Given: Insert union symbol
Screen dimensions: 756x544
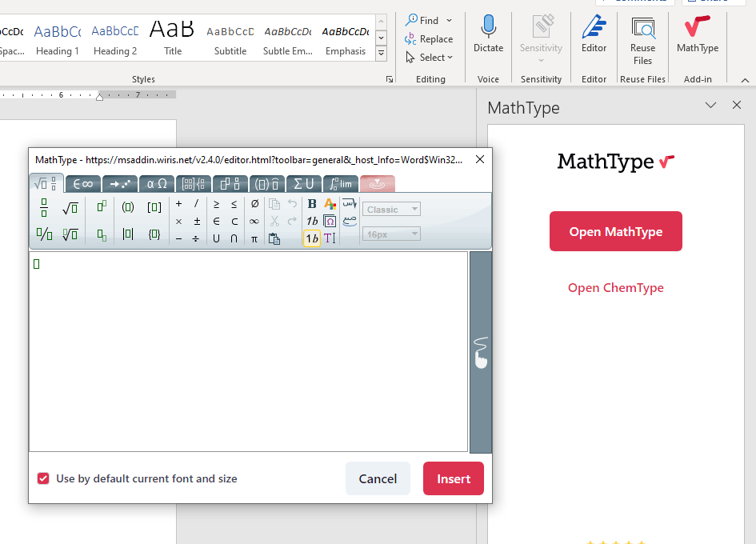Looking at the screenshot, I should tap(217, 238).
